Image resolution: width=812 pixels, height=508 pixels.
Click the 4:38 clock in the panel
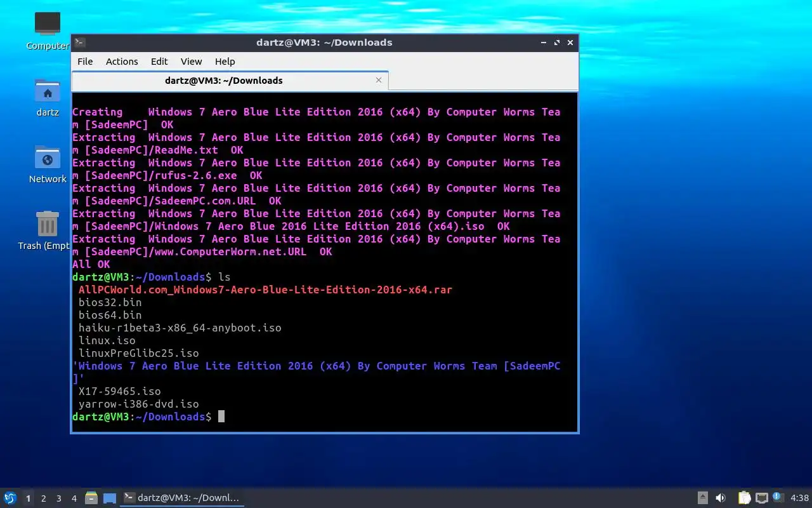pyautogui.click(x=799, y=498)
